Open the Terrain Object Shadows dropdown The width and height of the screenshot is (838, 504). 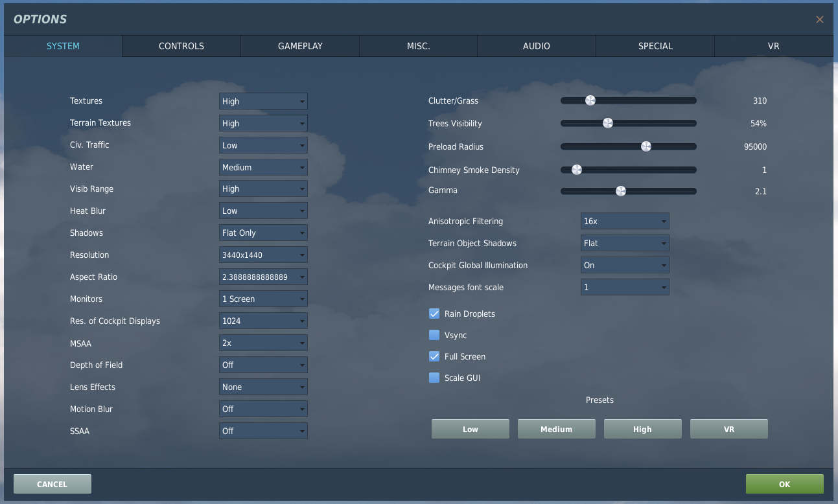click(625, 243)
